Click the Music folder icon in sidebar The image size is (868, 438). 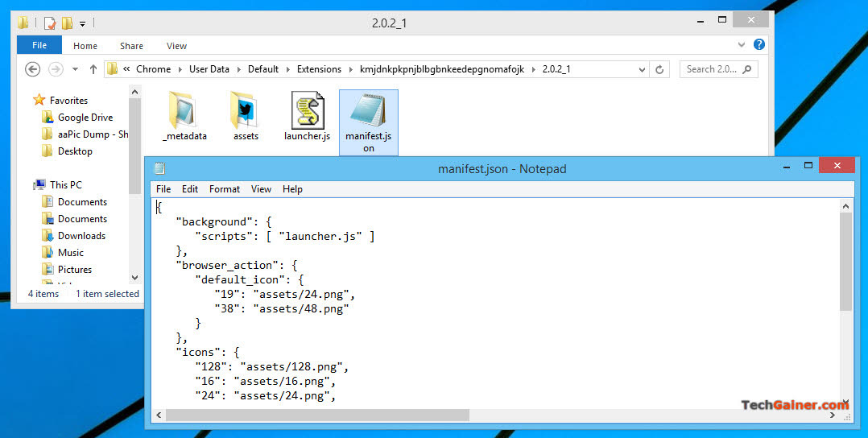pos(48,253)
